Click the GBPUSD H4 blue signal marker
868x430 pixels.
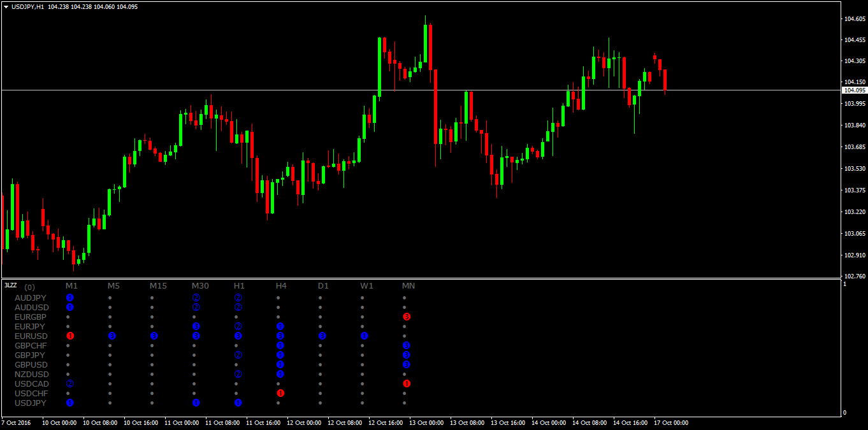(x=280, y=364)
